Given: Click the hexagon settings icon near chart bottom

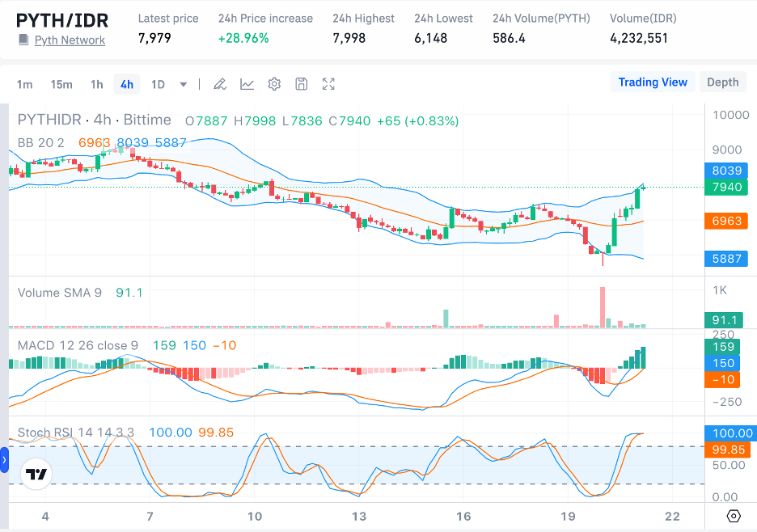Looking at the screenshot, I should 733,516.
